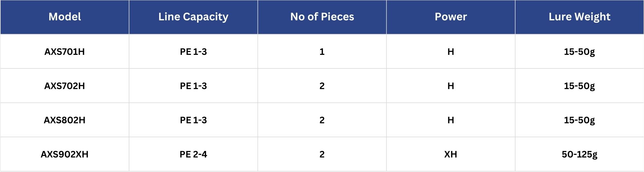The width and height of the screenshot is (644, 172).
Task: Click the Line Capacity column header
Action: coord(193,17)
